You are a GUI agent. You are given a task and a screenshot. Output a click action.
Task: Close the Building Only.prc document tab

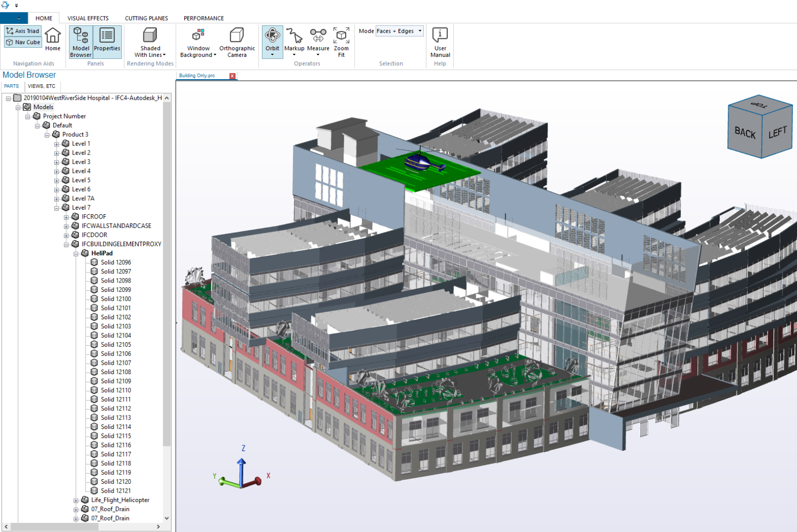tap(232, 76)
